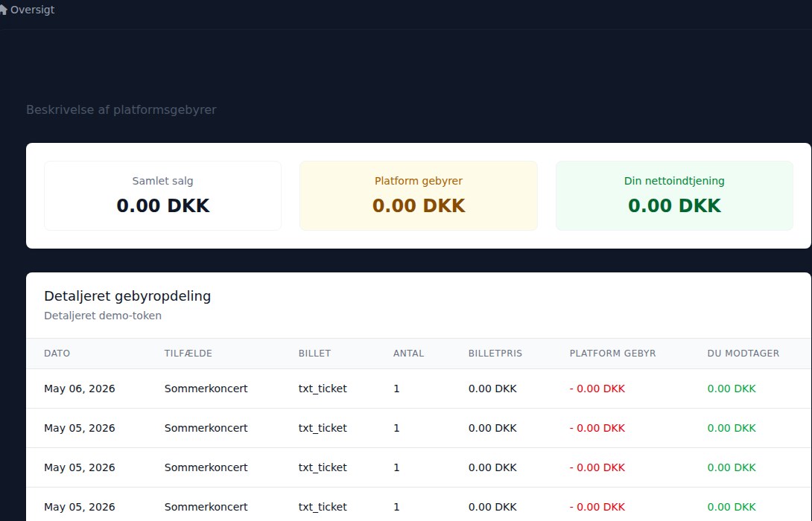Screen dimensions: 812x521
Task: Open the Oversigt breadcrumb link
Action: (32, 10)
